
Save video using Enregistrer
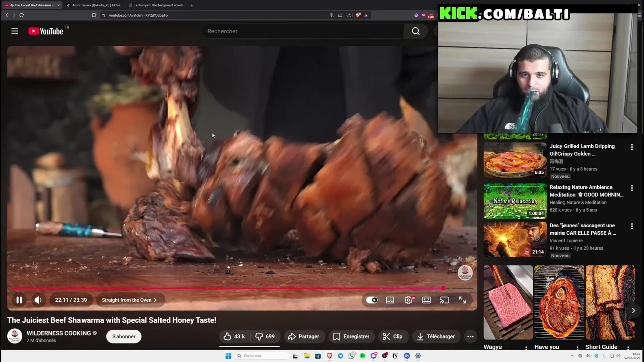(x=351, y=336)
